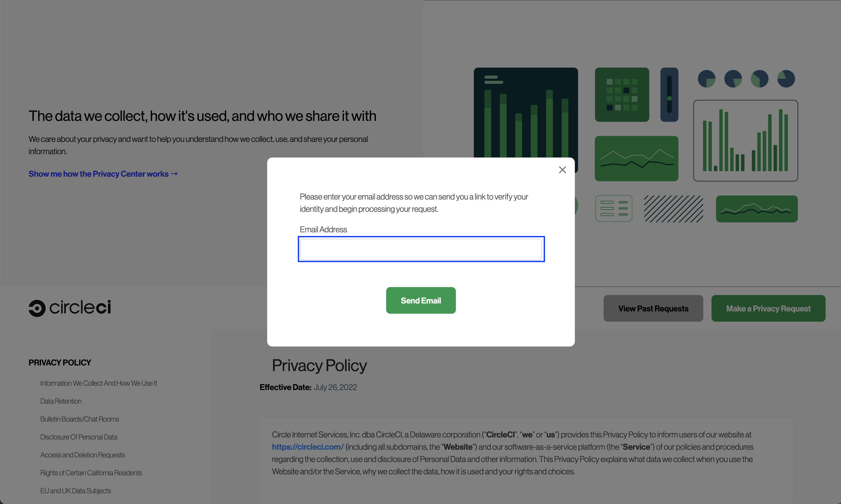Open View Past Requests
This screenshot has height=504, width=841.
(653, 308)
